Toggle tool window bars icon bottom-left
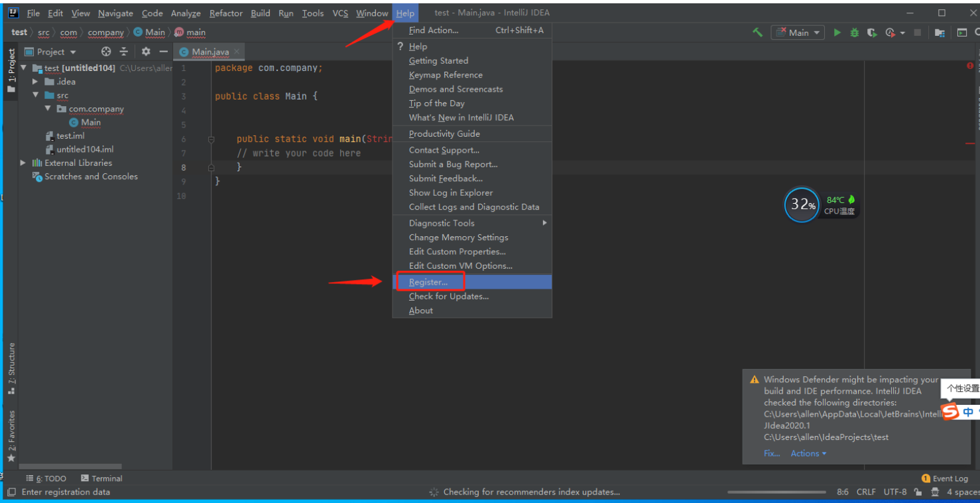The width and height of the screenshot is (980, 503). (x=11, y=492)
